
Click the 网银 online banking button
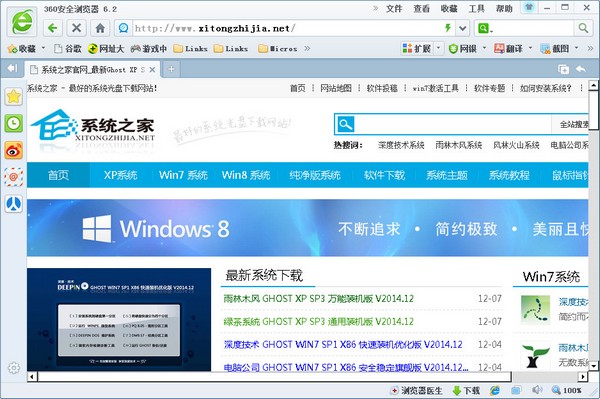pos(463,49)
